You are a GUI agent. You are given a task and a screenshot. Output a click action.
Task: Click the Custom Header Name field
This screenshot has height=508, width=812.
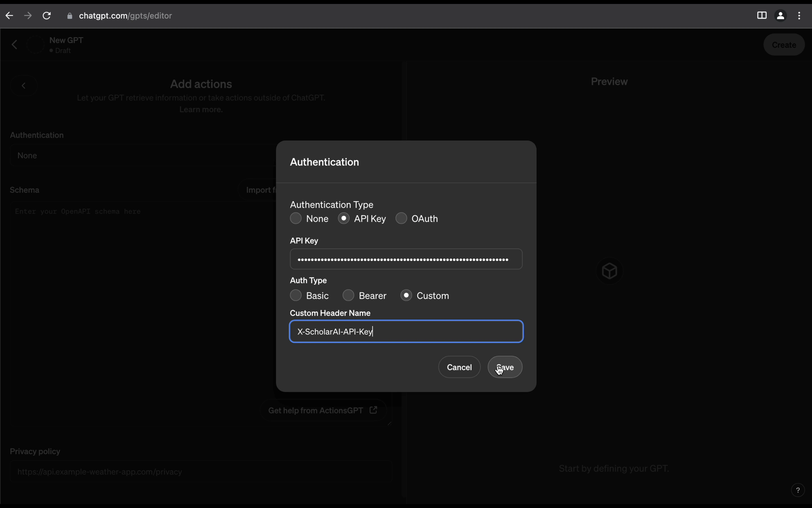pyautogui.click(x=406, y=332)
